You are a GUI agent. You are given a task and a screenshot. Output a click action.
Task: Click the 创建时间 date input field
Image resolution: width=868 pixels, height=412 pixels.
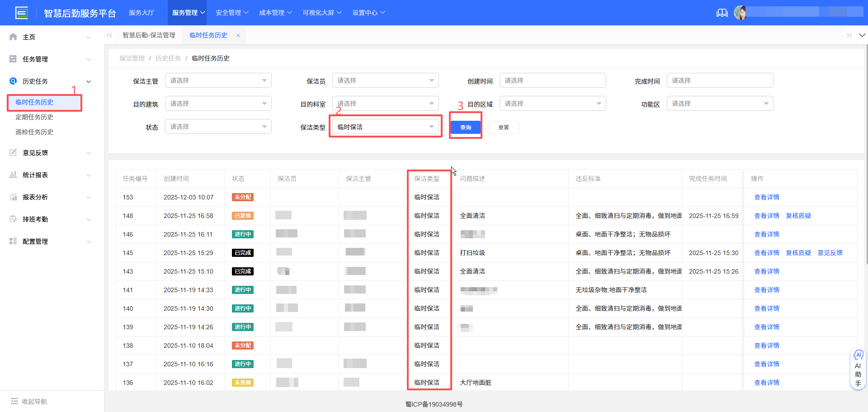(x=552, y=80)
